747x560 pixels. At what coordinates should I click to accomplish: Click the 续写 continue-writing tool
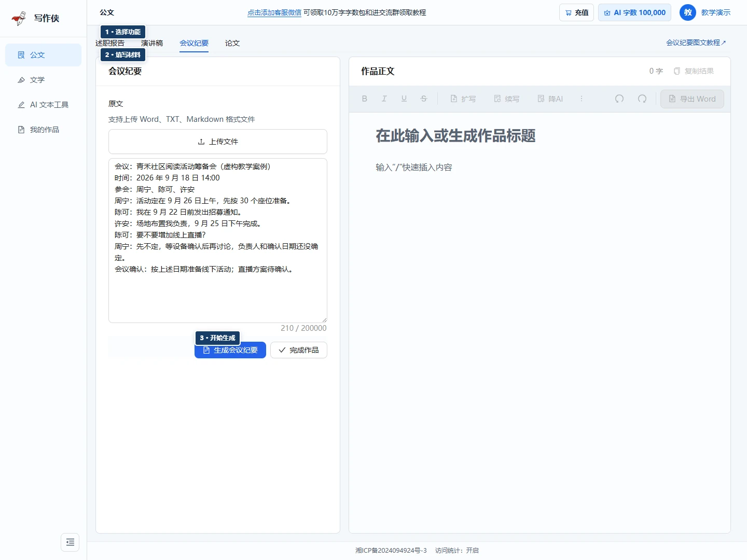pyautogui.click(x=506, y=99)
